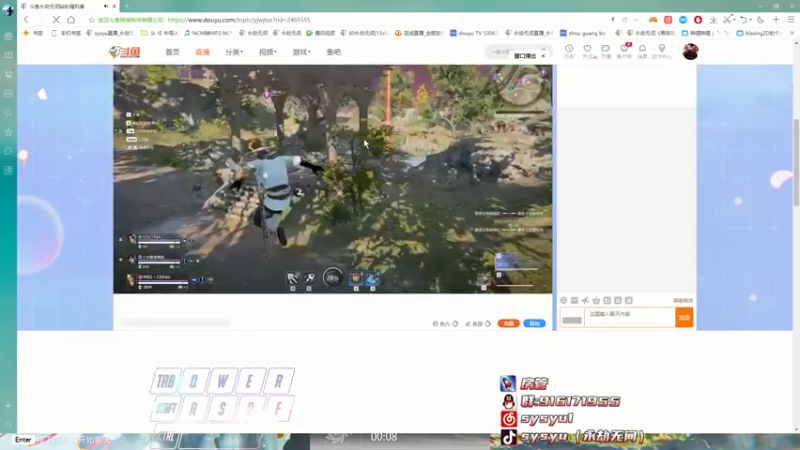Open the new tab plus button

tap(127, 6)
